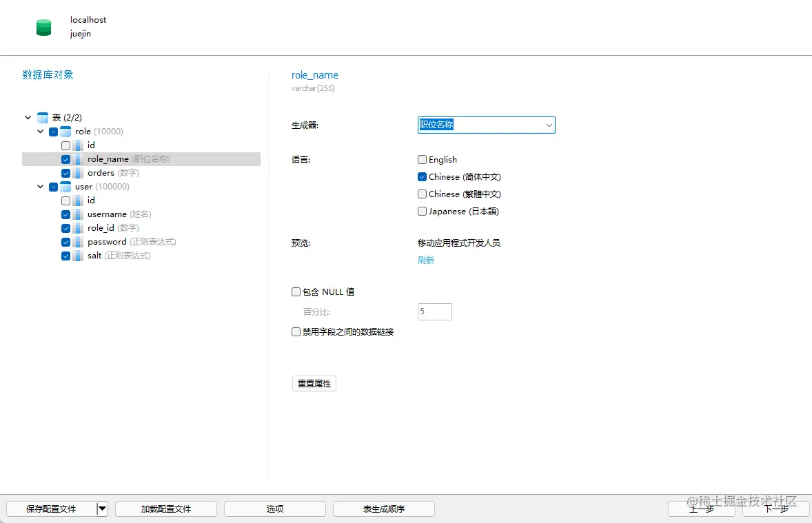Collapse the role table node

pos(41,132)
